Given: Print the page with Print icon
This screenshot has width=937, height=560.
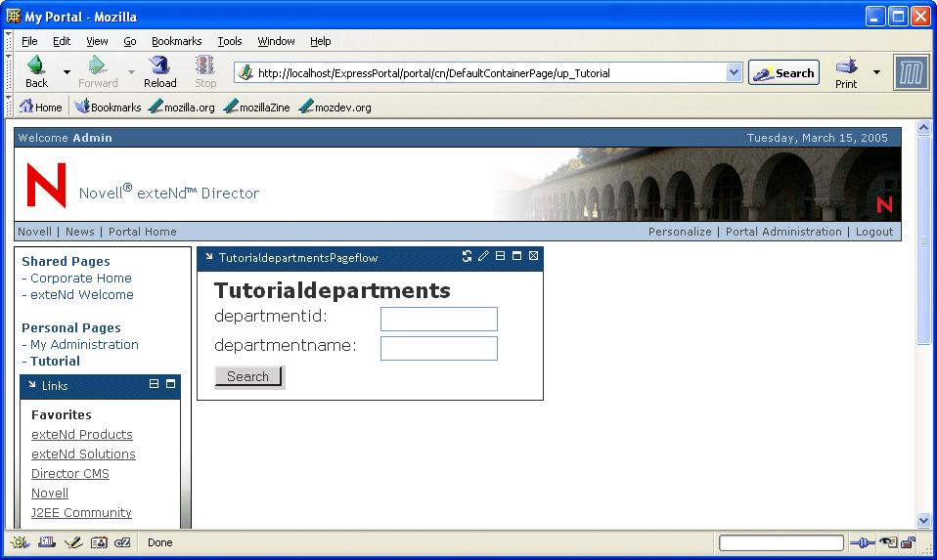Looking at the screenshot, I should pos(846,72).
